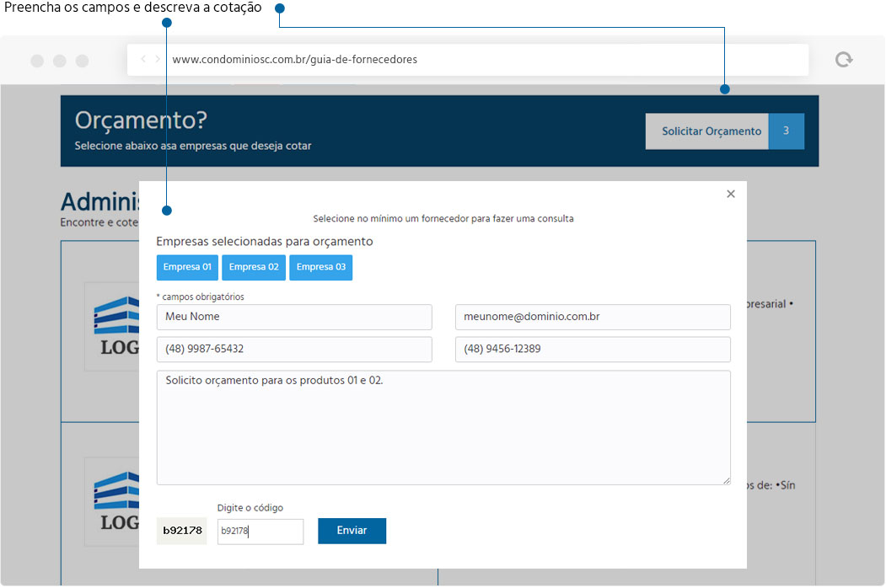Click the Digite o código input box
The width and height of the screenshot is (886, 588).
pos(260,532)
